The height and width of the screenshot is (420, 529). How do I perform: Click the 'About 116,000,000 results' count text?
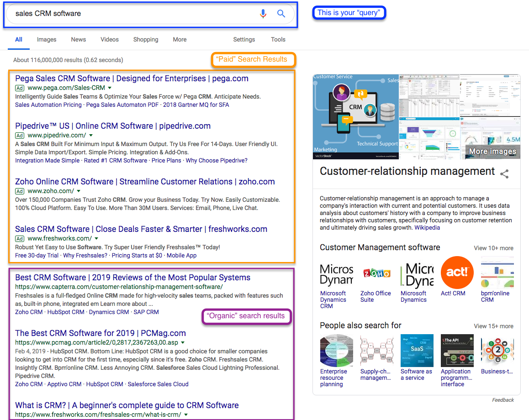click(68, 60)
